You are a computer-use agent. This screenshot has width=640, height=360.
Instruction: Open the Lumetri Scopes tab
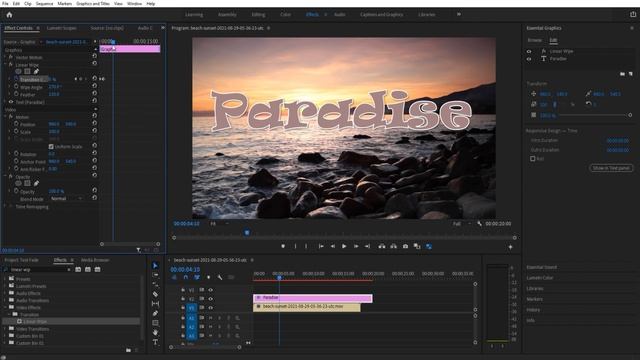coord(62,28)
